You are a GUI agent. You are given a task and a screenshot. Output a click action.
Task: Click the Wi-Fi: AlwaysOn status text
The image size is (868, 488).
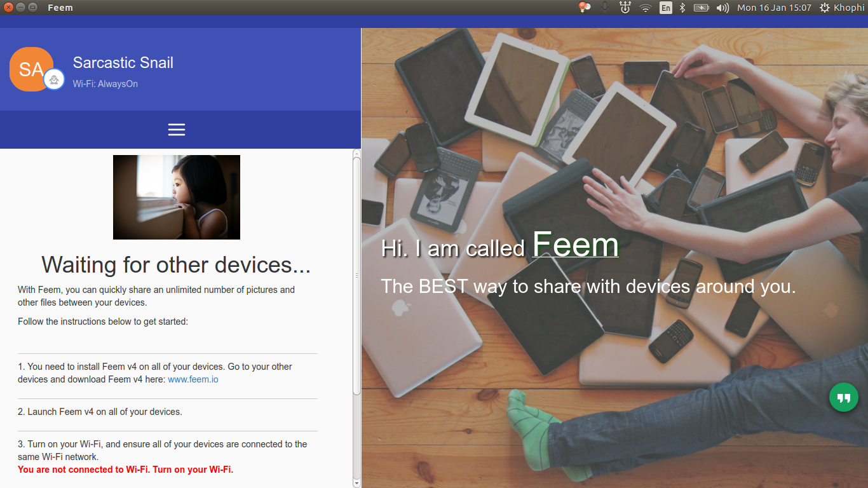tap(105, 84)
